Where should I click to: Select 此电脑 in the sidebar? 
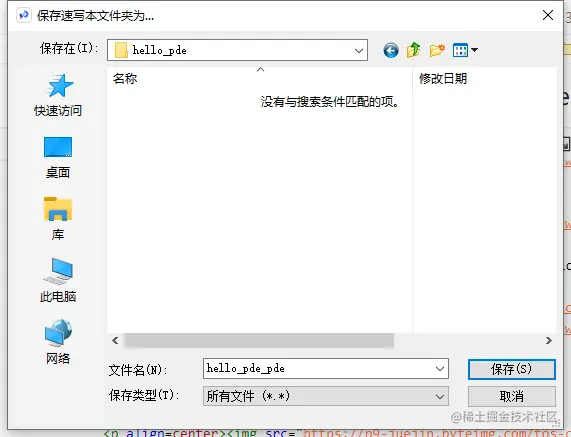coord(58,280)
